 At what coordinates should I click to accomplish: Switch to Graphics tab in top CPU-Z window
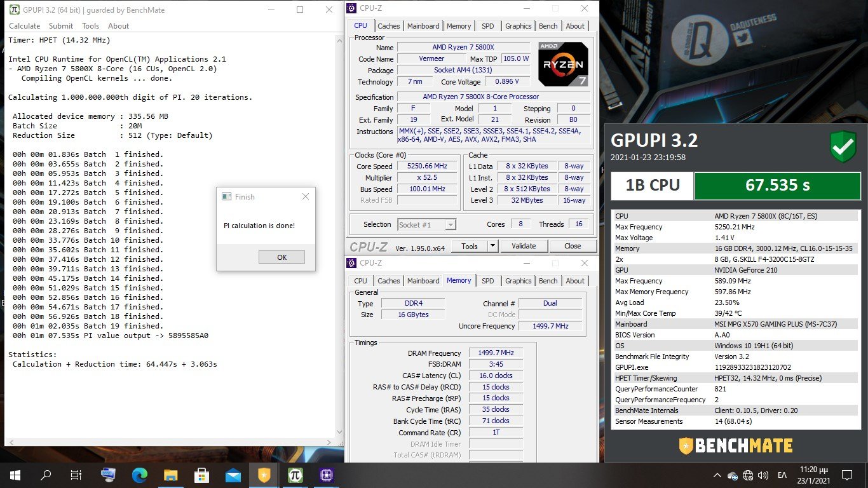518,26
